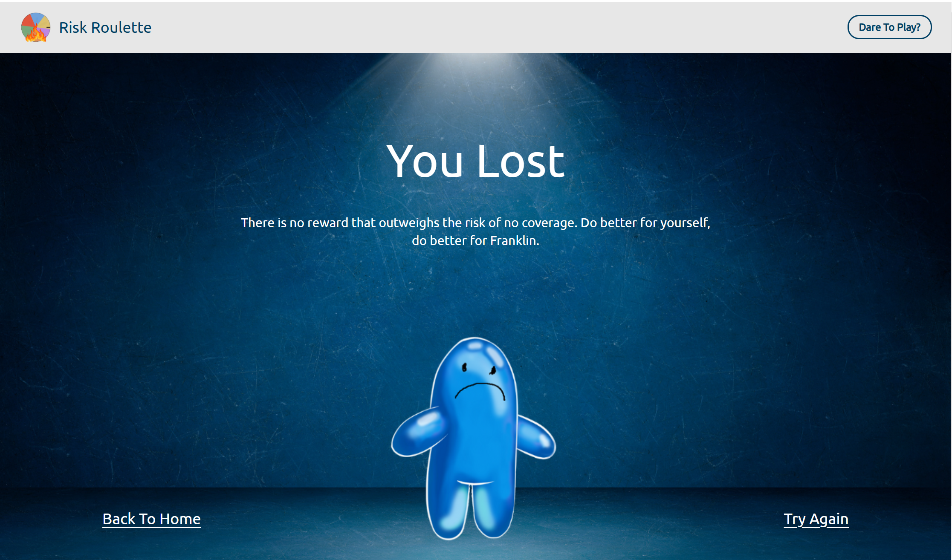This screenshot has width=952, height=560.
Task: Click the Risk Roulette site title
Action: pyautogui.click(x=105, y=27)
